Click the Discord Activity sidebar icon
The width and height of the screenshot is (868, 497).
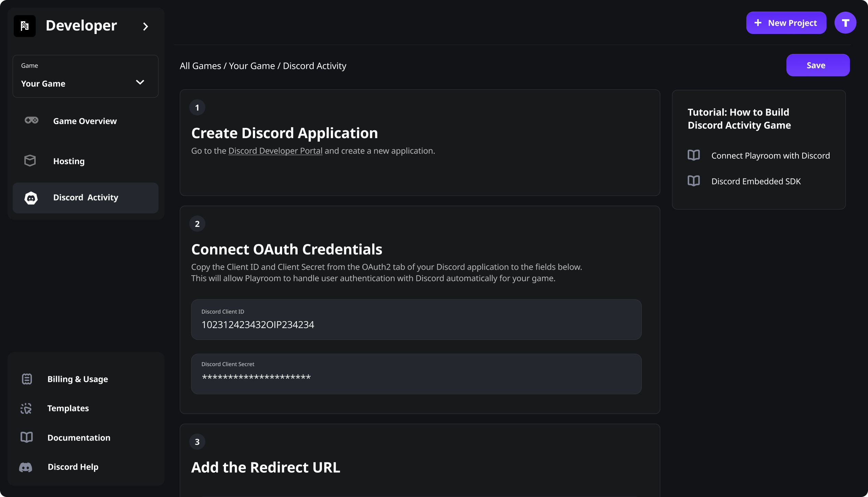pos(31,198)
